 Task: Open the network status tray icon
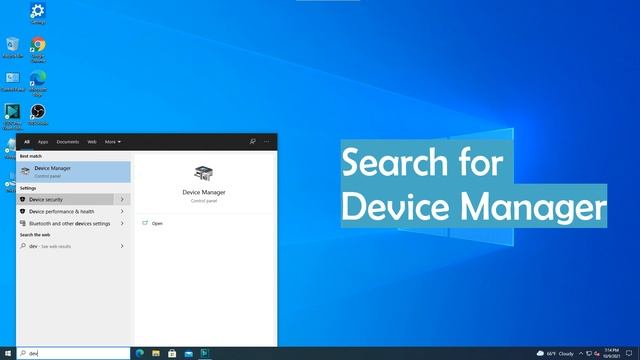[589, 353]
